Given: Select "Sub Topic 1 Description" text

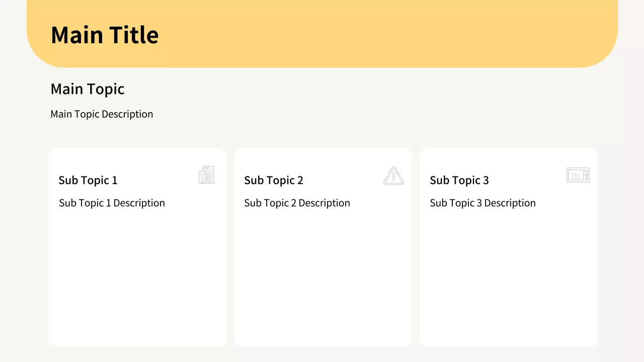Looking at the screenshot, I should 112,203.
